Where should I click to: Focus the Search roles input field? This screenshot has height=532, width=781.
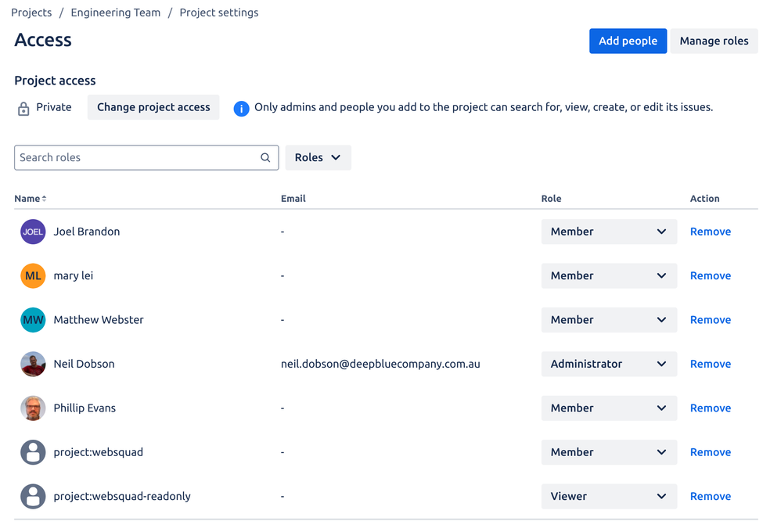coord(137,158)
